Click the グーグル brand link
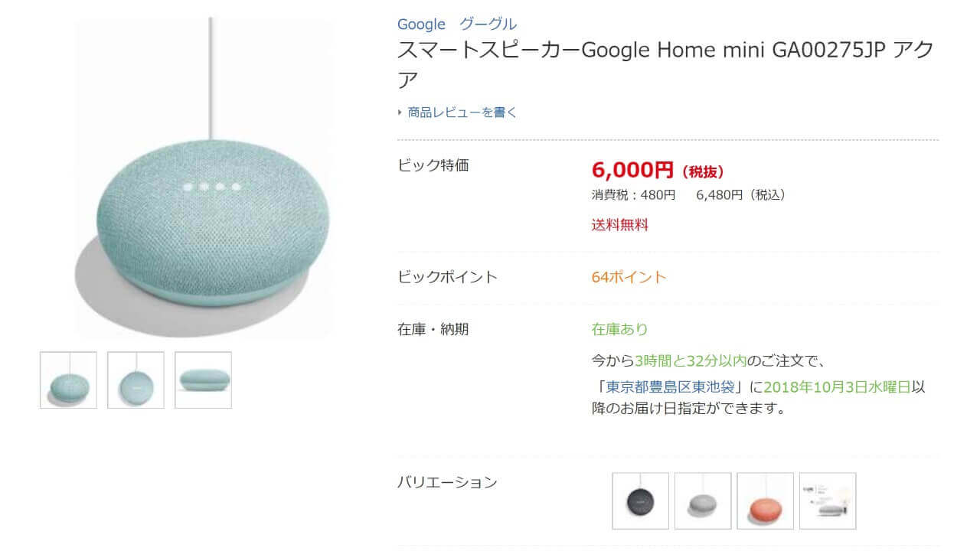The height and width of the screenshot is (551, 980). (x=488, y=24)
